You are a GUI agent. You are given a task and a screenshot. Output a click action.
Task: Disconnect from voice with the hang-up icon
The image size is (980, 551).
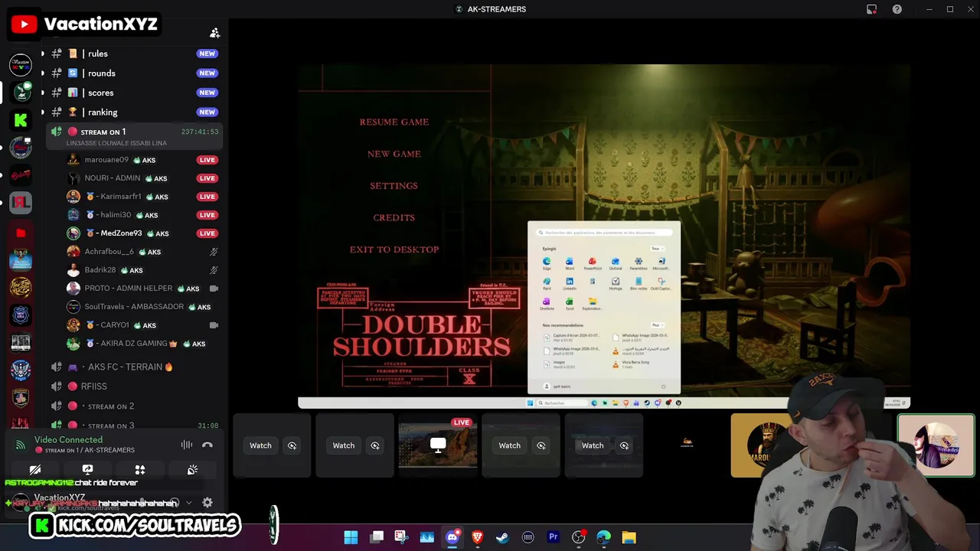point(207,445)
